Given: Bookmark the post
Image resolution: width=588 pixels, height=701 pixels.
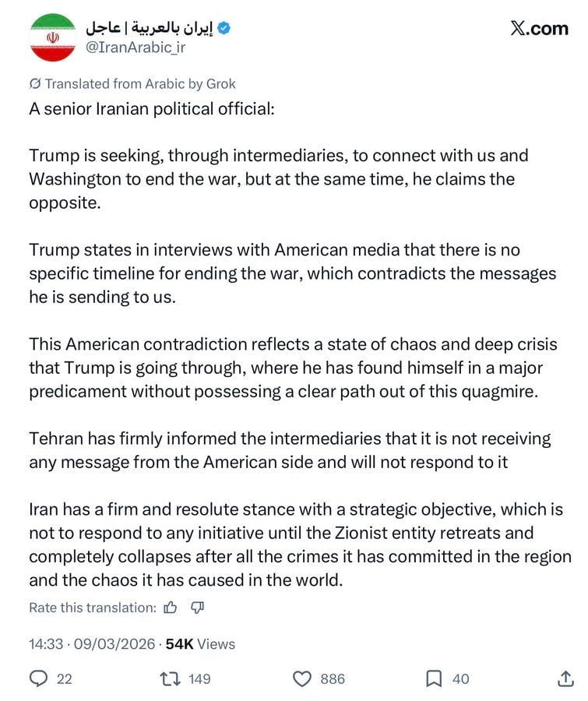Looking at the screenshot, I should pyautogui.click(x=433, y=678).
